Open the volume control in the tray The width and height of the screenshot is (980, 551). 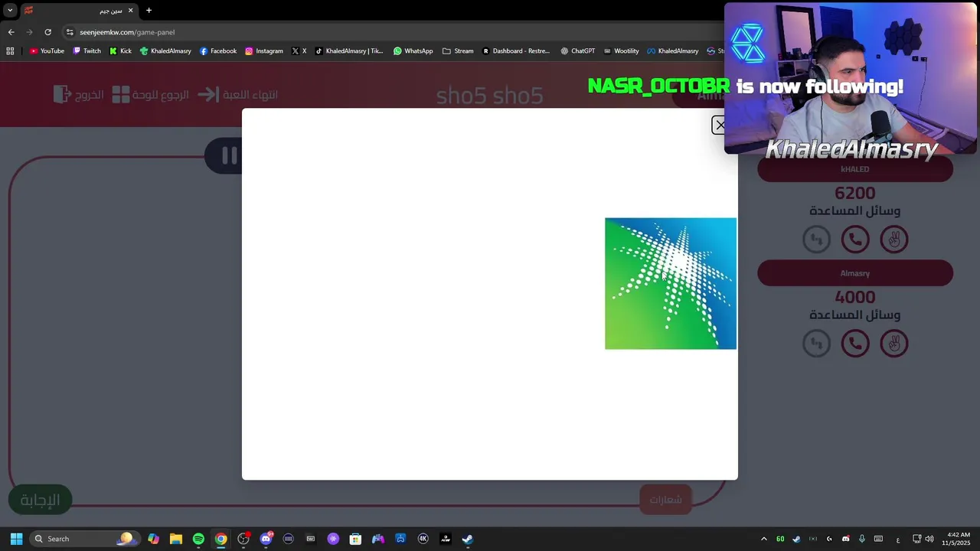[x=930, y=539]
